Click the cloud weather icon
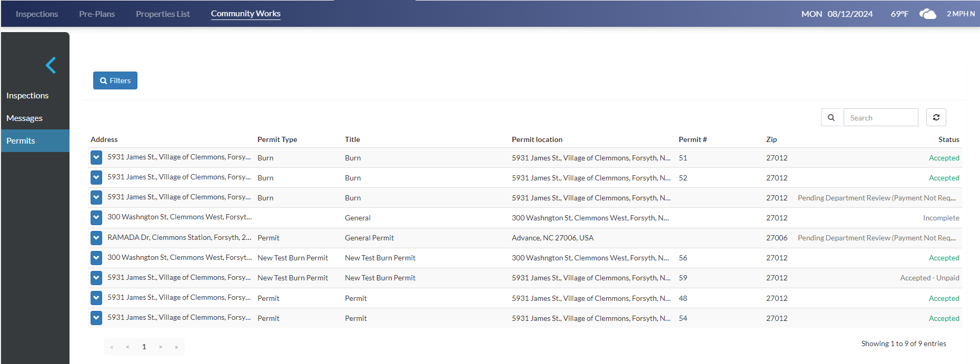 (927, 14)
